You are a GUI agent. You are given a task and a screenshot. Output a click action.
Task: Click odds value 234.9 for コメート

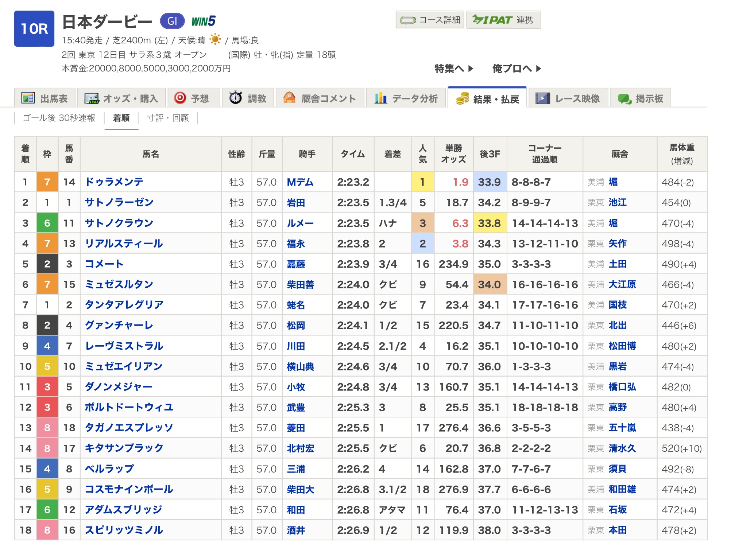[x=453, y=264]
